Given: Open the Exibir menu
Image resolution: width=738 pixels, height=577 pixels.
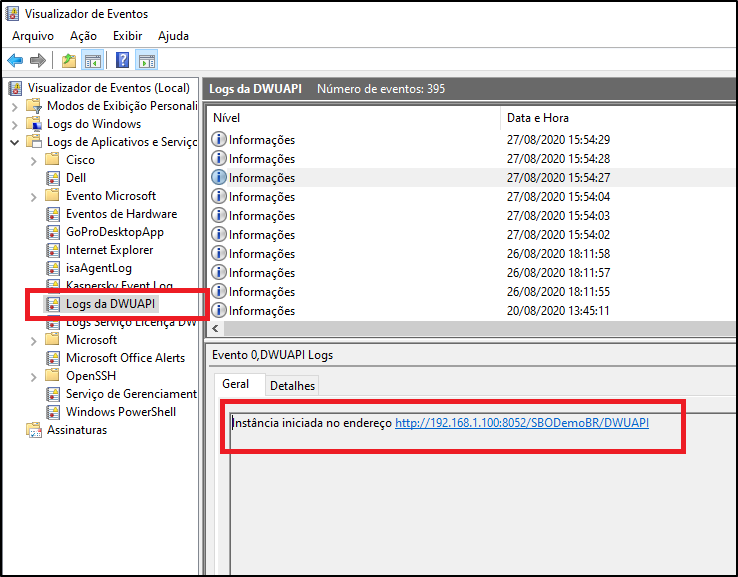Looking at the screenshot, I should 127,36.
